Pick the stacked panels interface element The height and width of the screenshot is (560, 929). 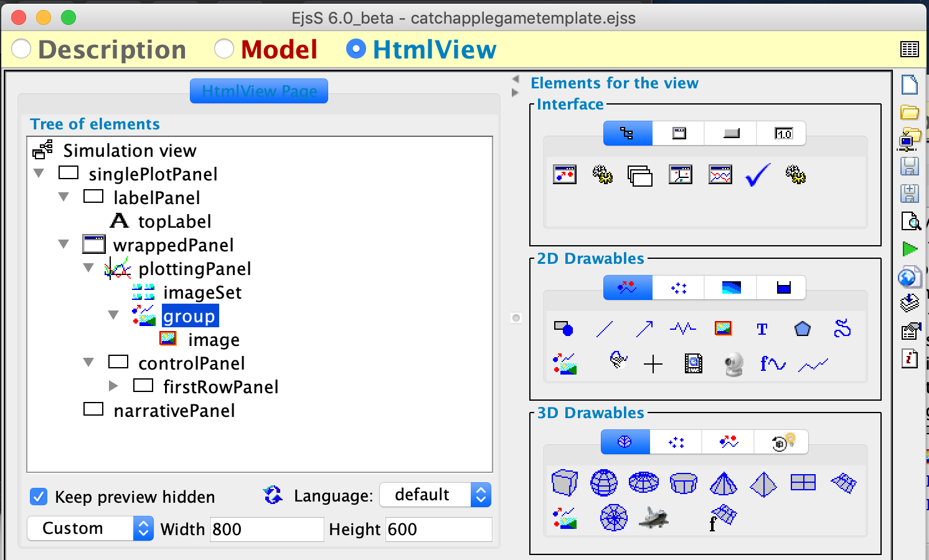[640, 176]
